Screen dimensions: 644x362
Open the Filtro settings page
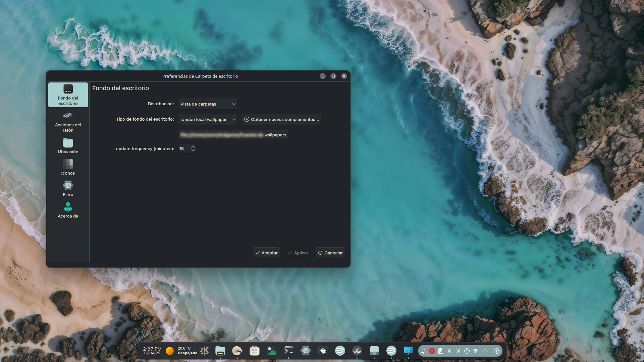[x=68, y=189]
